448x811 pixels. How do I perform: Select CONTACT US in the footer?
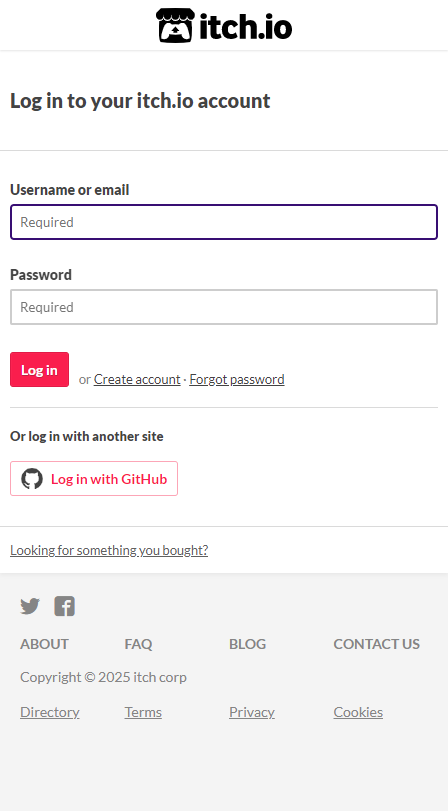[377, 644]
